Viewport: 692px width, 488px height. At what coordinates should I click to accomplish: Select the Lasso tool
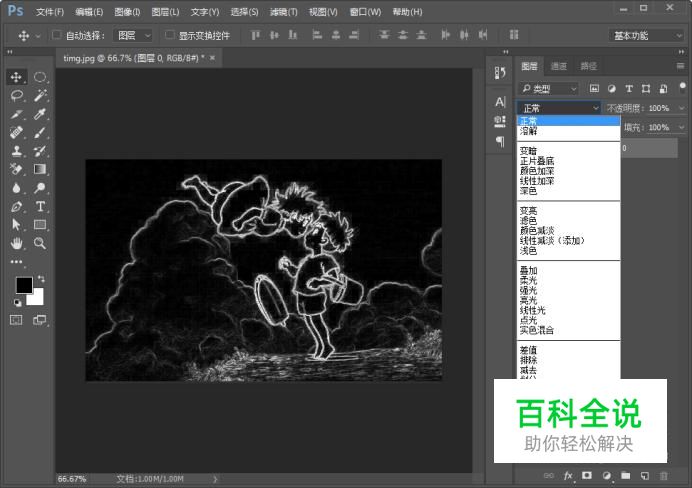[x=17, y=95]
